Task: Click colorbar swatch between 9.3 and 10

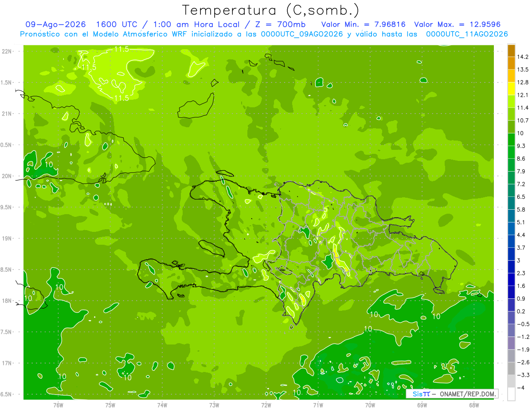Action: [511, 140]
